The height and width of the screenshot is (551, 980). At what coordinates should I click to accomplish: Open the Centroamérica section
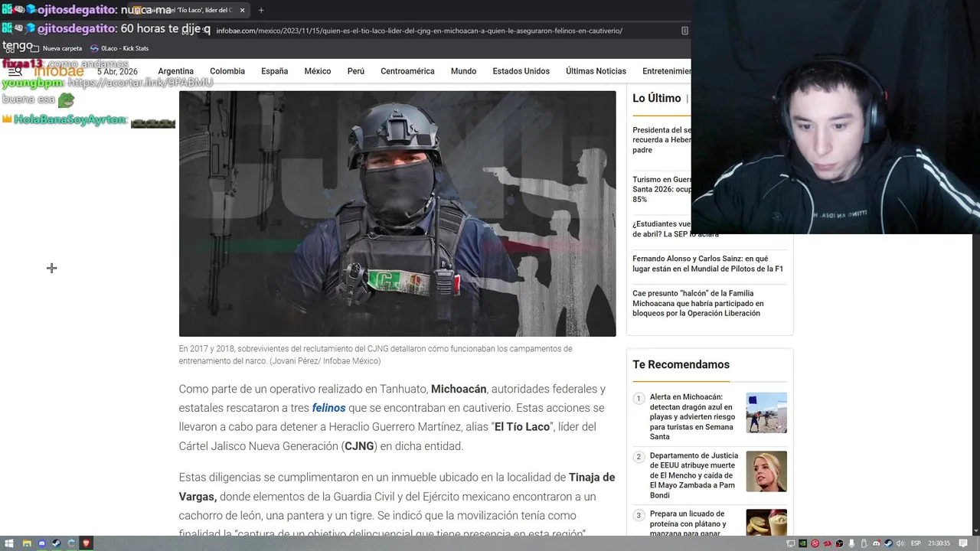(407, 71)
